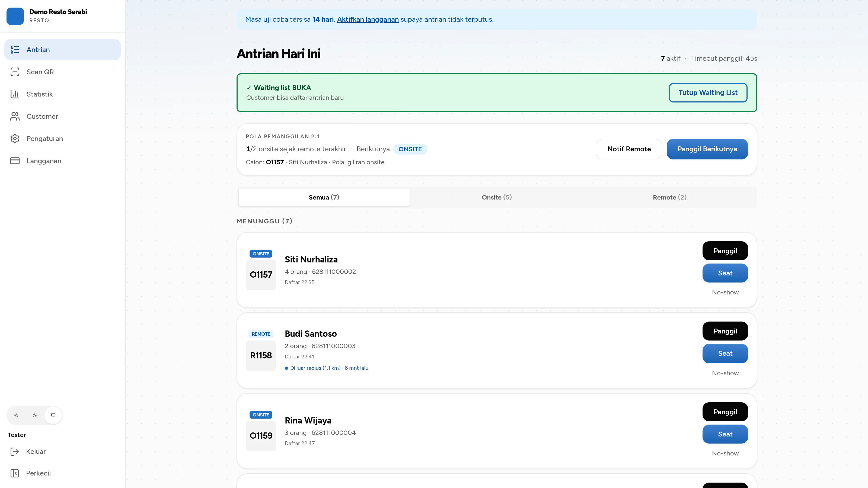Switch to light theme sun toggle

pyautogui.click(x=16, y=415)
